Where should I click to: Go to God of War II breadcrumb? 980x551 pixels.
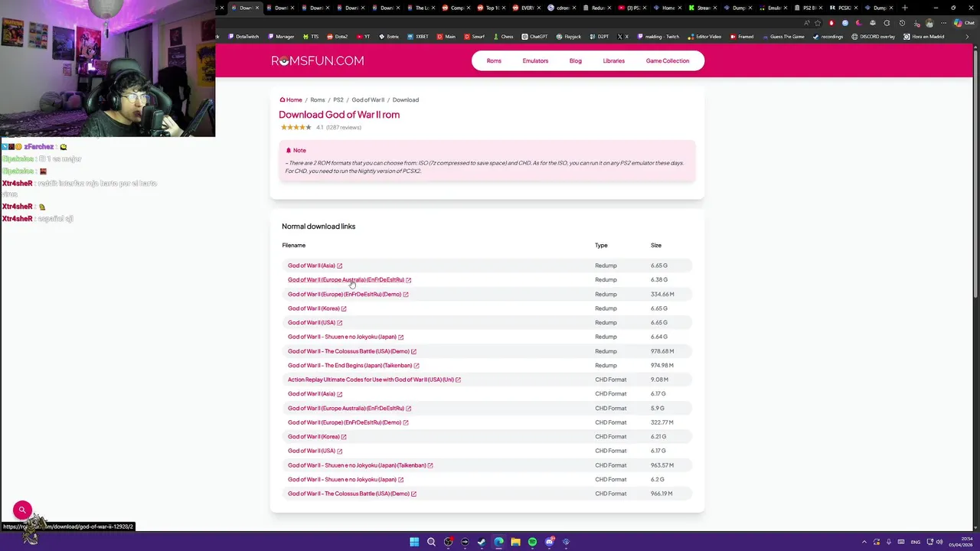(x=367, y=99)
